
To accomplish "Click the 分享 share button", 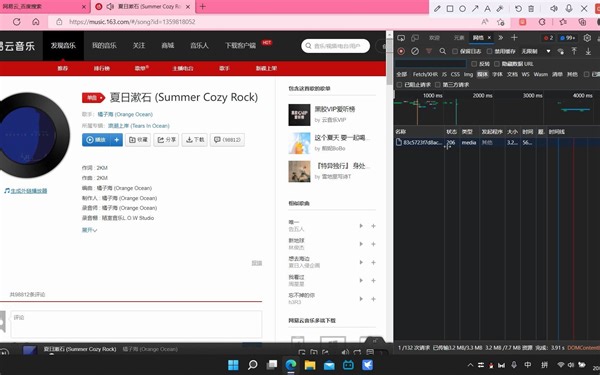I will (x=166, y=140).
